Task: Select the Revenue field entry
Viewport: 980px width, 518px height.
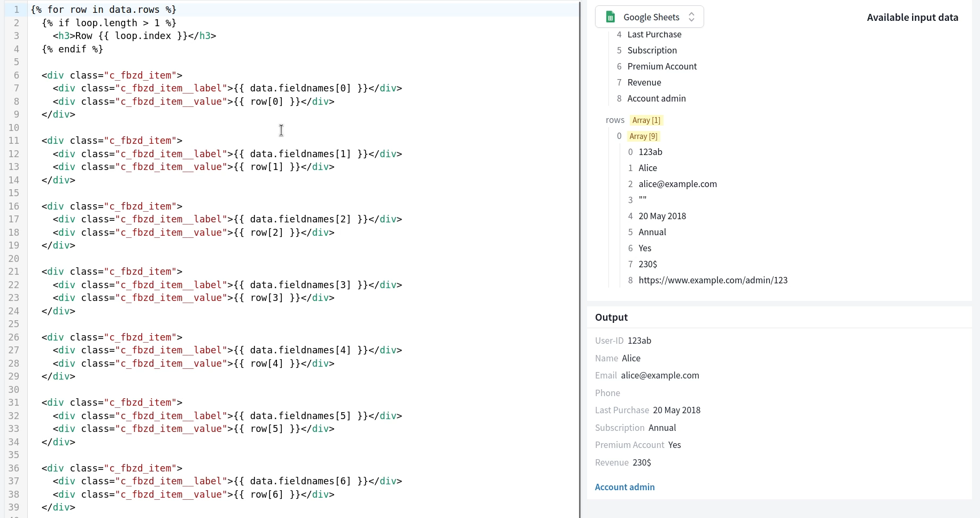Action: pyautogui.click(x=644, y=82)
